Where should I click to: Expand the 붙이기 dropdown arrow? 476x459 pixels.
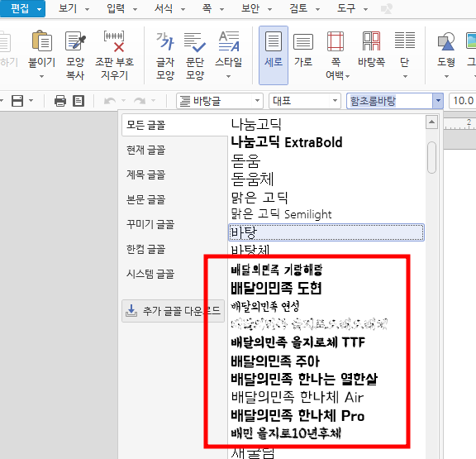[x=42, y=76]
